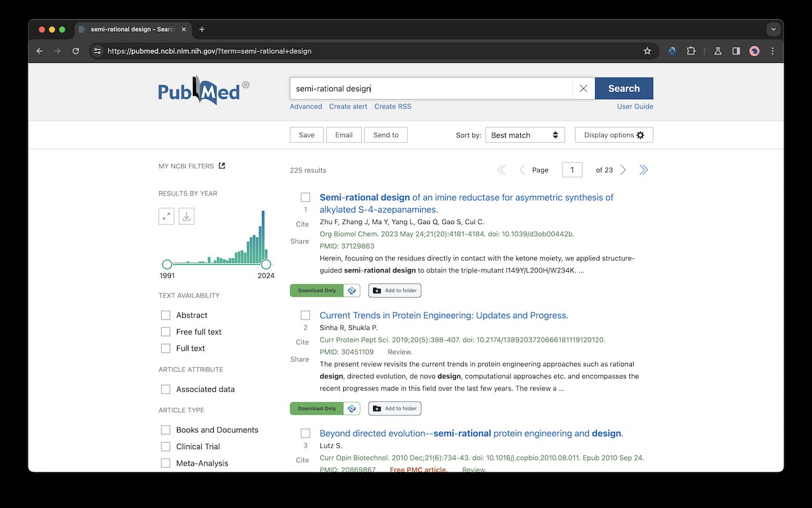Open the Chrome three-dot menu
This screenshot has width=812, height=508.
(x=773, y=51)
